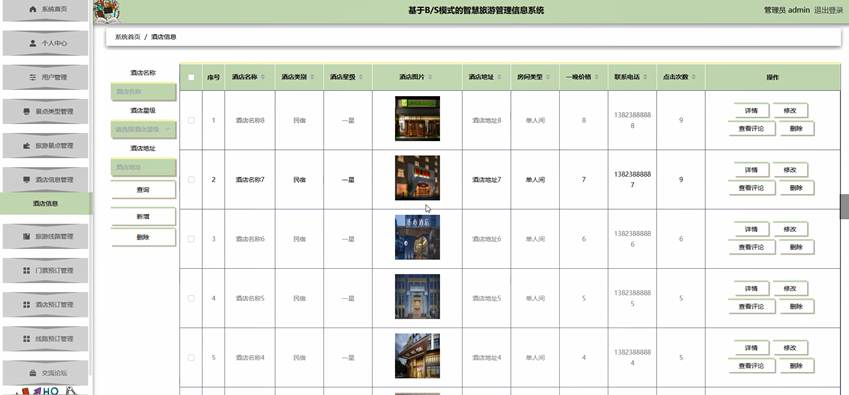Click 查看评论 for row 1 酒店名称8

tap(752, 128)
